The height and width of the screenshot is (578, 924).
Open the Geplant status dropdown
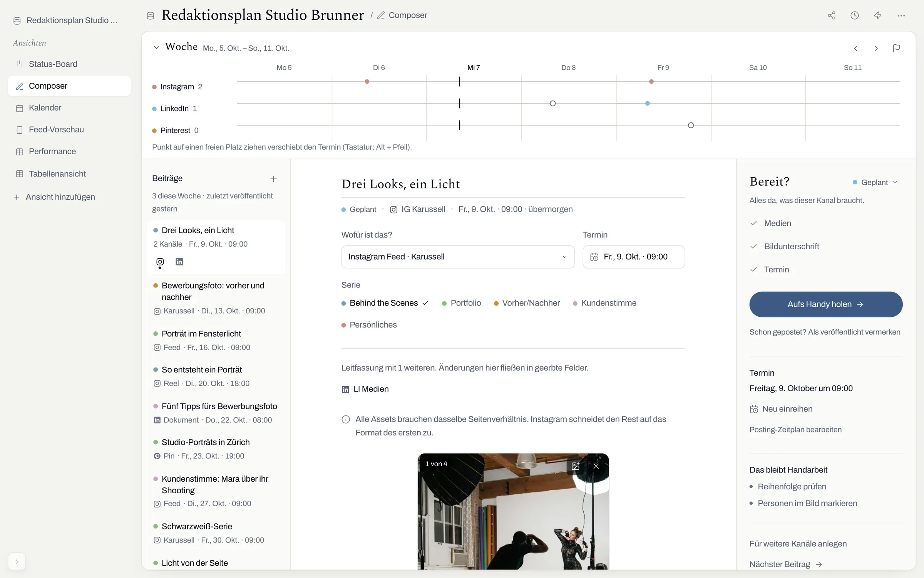(875, 182)
